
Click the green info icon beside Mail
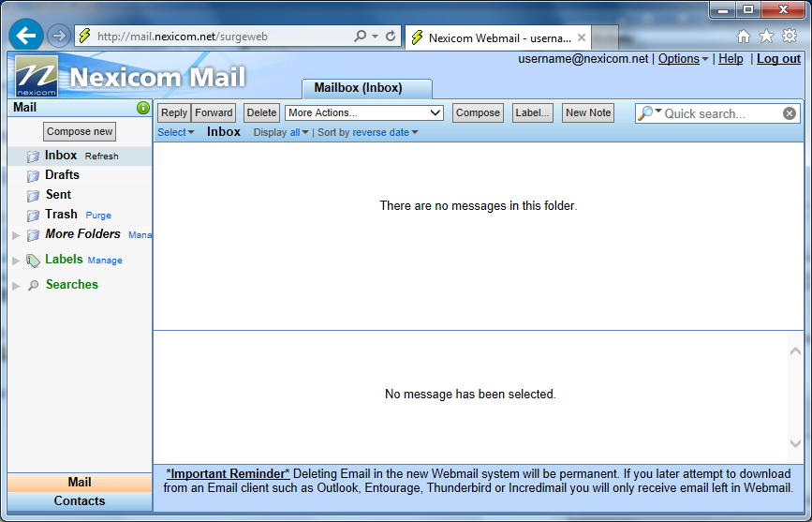tap(143, 108)
